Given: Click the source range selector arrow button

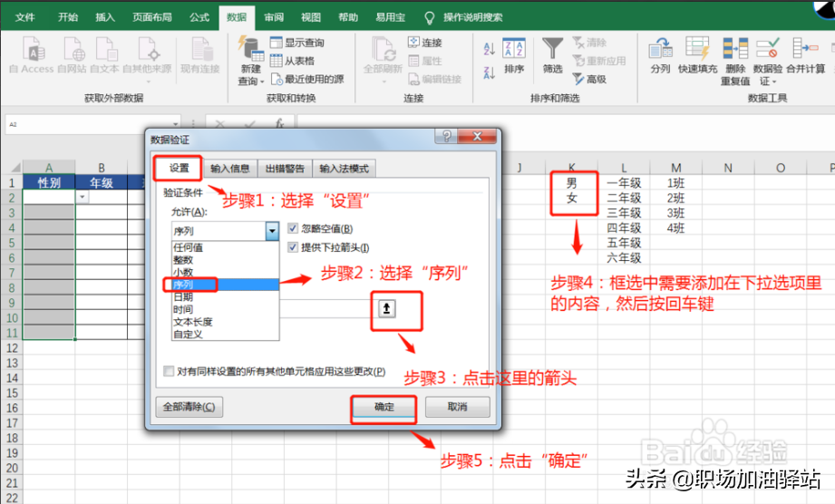Looking at the screenshot, I should (x=387, y=308).
